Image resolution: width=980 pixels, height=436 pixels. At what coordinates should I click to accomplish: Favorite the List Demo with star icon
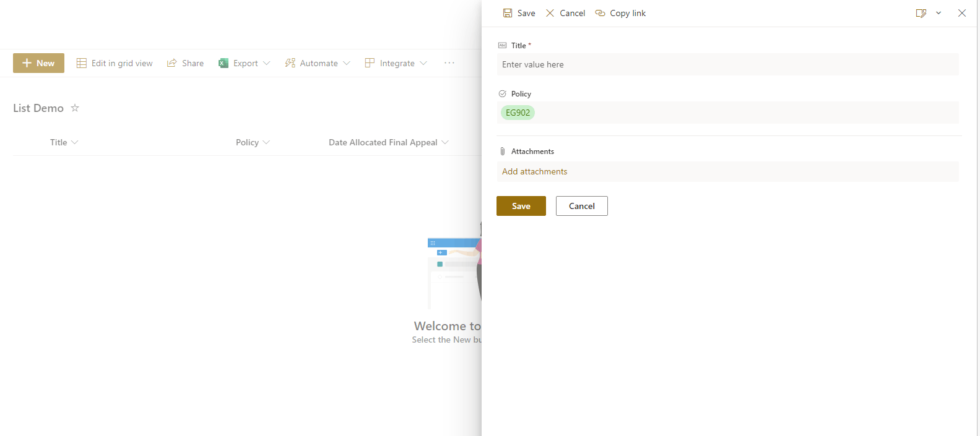pos(75,108)
